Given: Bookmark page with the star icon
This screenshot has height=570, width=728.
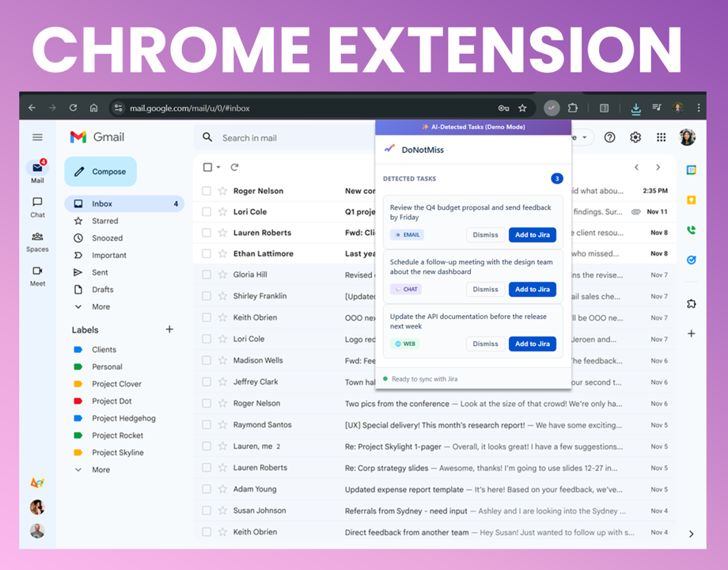Looking at the screenshot, I should [522, 108].
